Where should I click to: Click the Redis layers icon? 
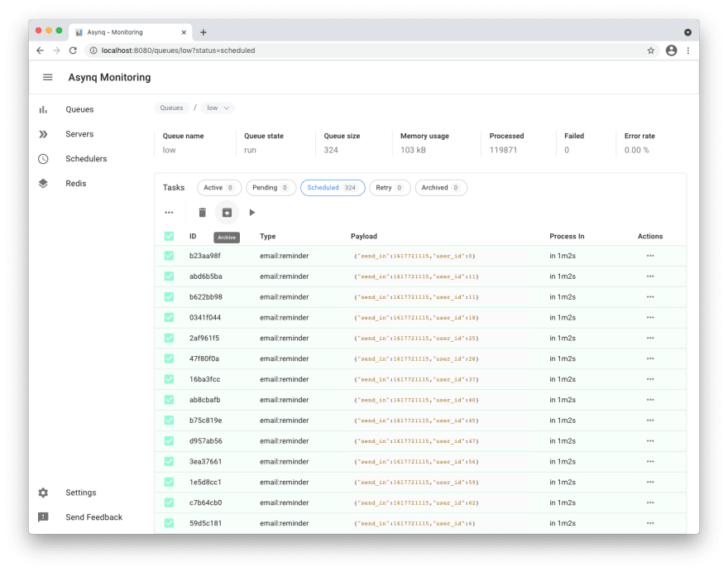tap(43, 184)
